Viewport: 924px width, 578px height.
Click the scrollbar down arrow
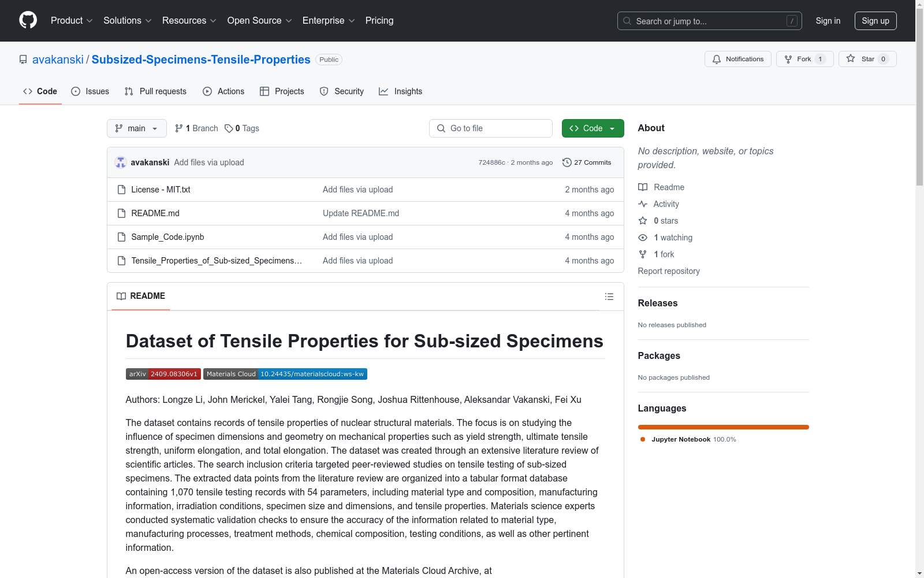tap(919, 573)
